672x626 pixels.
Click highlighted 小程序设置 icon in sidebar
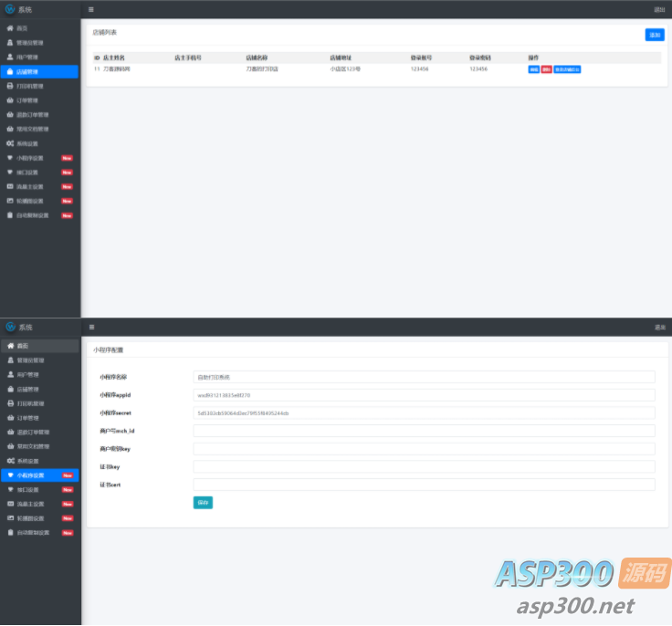point(10,475)
